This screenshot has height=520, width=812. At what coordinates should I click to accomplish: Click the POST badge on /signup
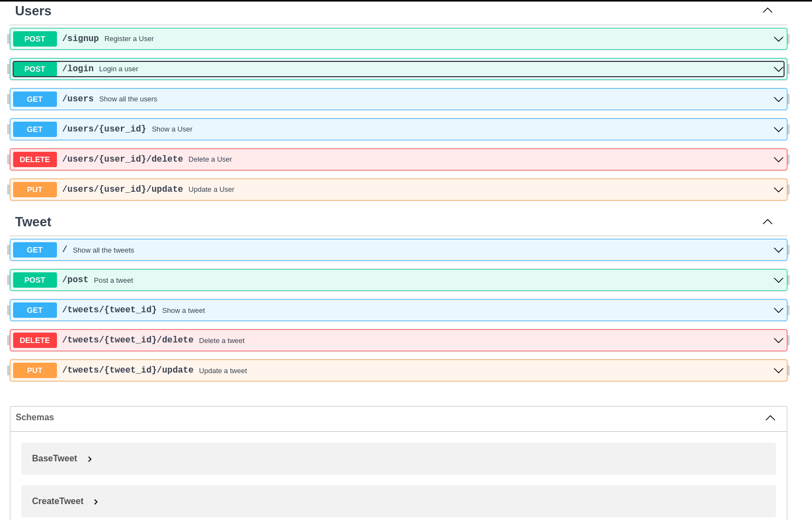tap(34, 39)
